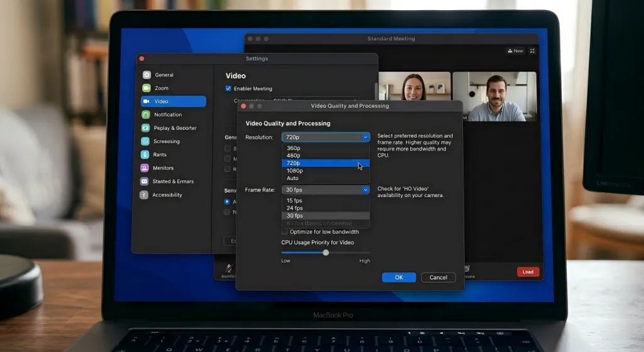Click the smiling woman's video thumbnail
This screenshot has height=352, width=644.
point(414,86)
